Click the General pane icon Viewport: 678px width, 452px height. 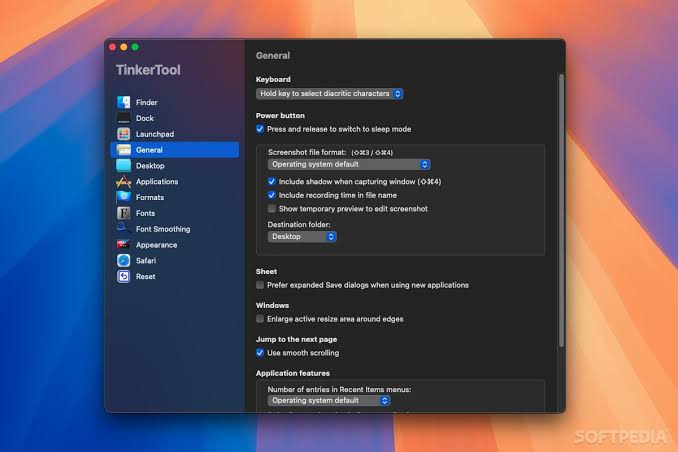click(124, 150)
